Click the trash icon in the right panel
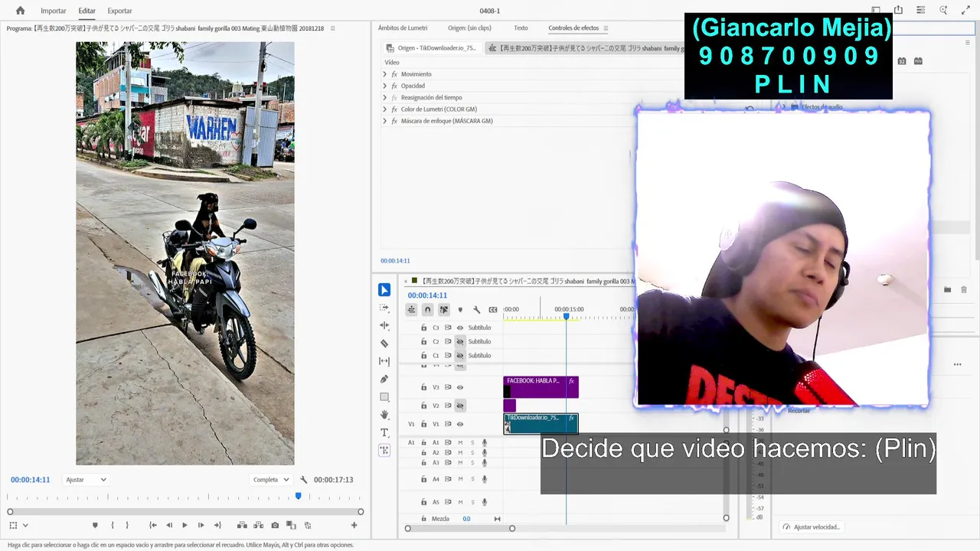The image size is (980, 551). coord(964,289)
